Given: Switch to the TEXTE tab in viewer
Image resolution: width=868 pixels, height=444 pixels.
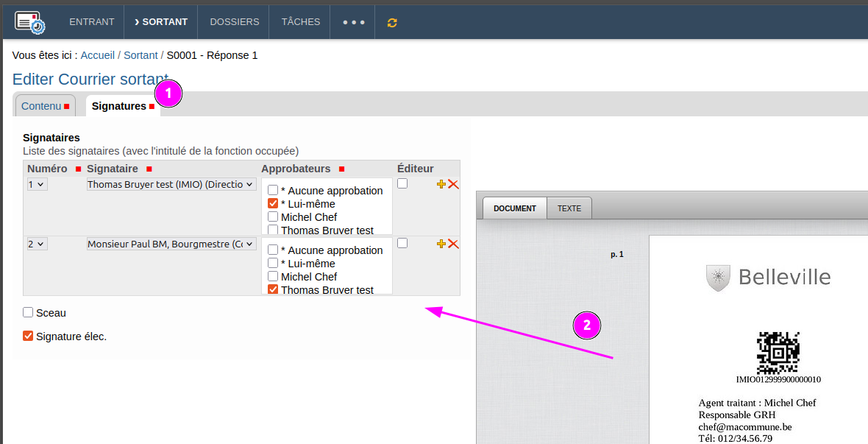Looking at the screenshot, I should point(569,208).
